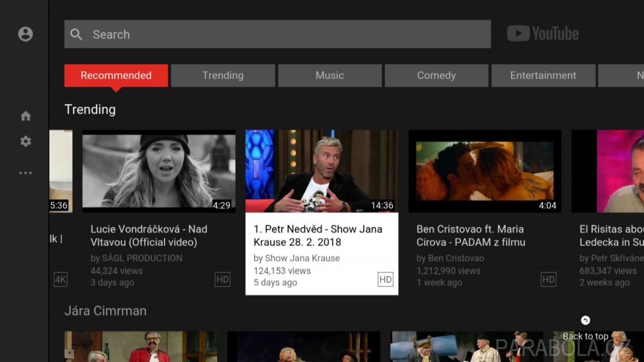The width and height of the screenshot is (644, 362).
Task: Click '5 days ago' text
Action: (x=275, y=283)
